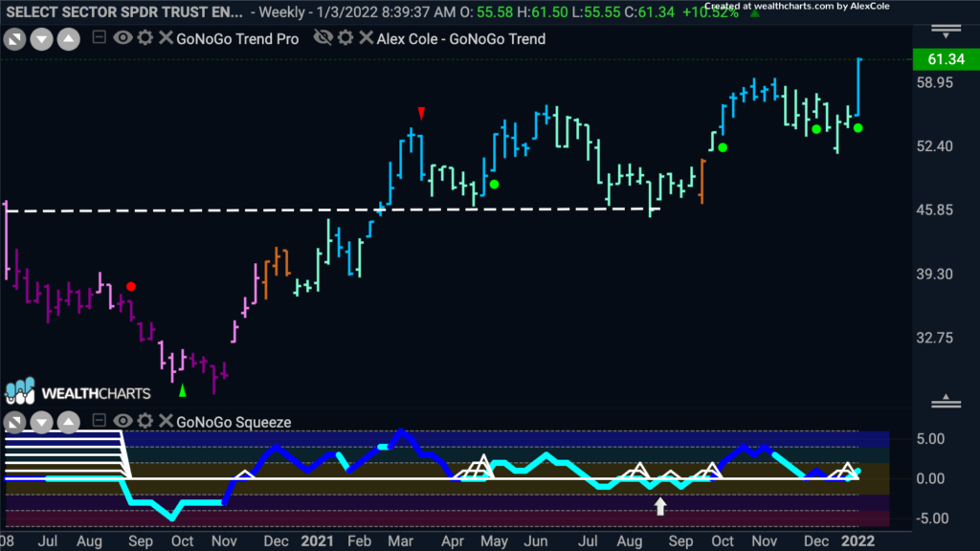Click the 0.00 label on the squeeze scale
The image size is (980, 551).
point(930,478)
